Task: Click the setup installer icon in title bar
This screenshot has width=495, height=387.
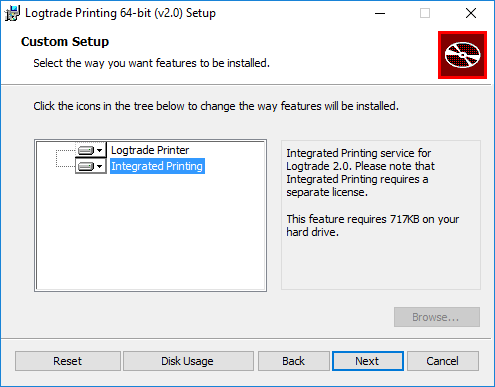Action: (12, 13)
